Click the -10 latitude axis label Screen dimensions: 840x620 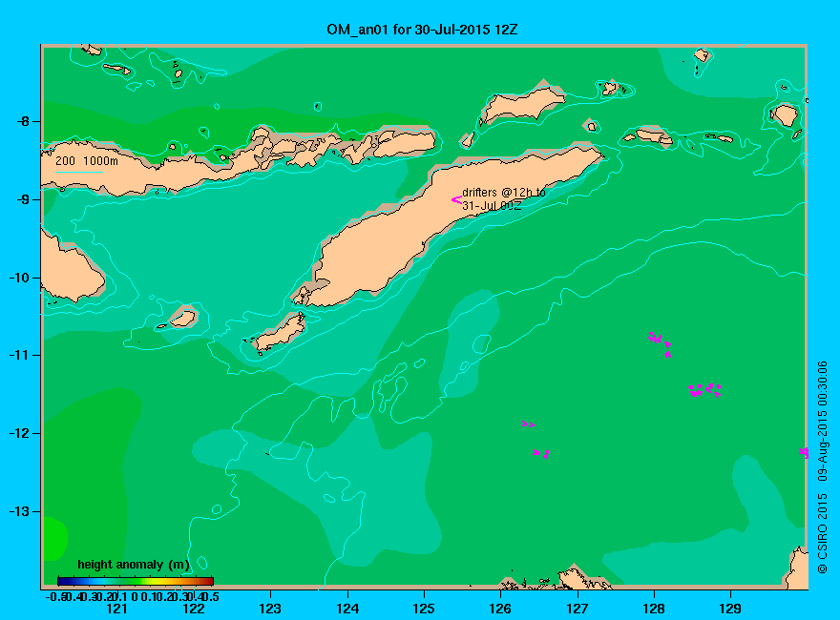tap(19, 278)
